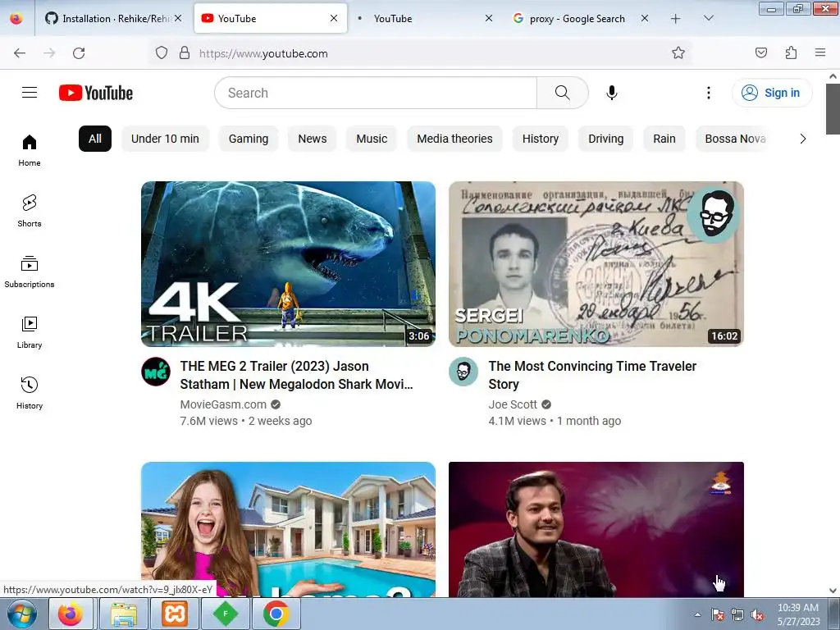The width and height of the screenshot is (840, 630).
Task: Launch XAMPP from the taskbar
Action: point(175,614)
